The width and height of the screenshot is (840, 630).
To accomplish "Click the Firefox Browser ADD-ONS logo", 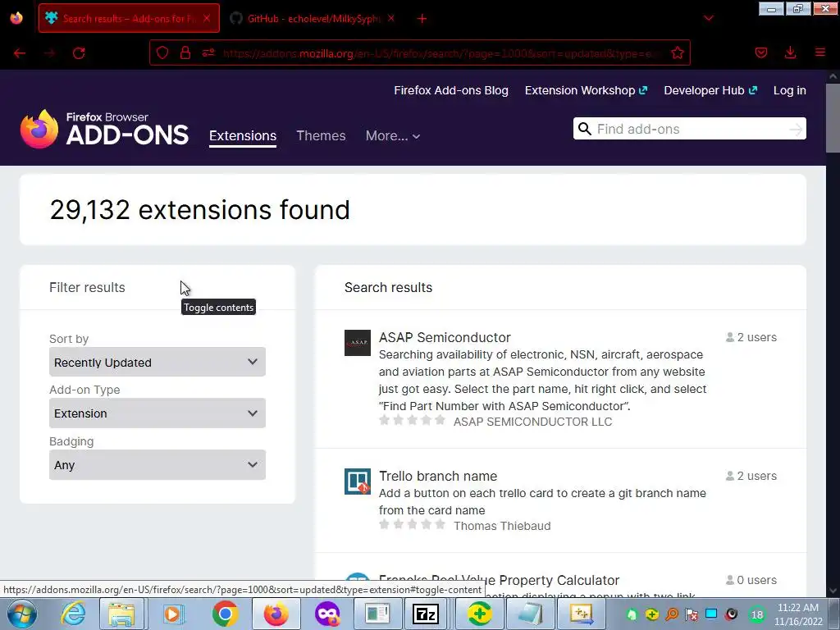I will tap(104, 129).
